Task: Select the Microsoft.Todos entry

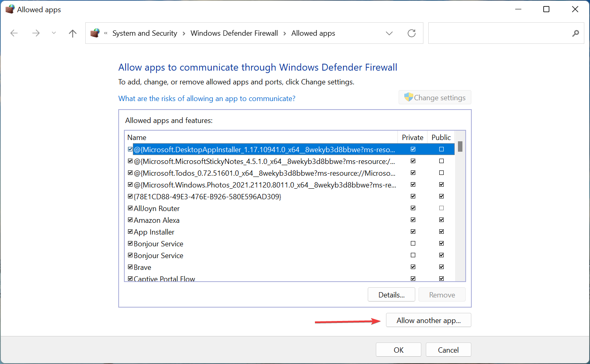Action: point(265,173)
